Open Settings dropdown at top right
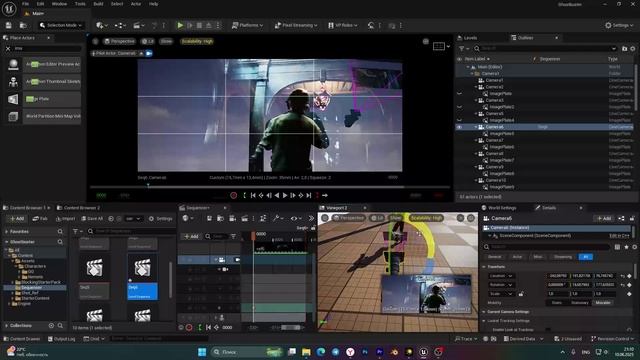The width and height of the screenshot is (640, 360). [x=619, y=25]
